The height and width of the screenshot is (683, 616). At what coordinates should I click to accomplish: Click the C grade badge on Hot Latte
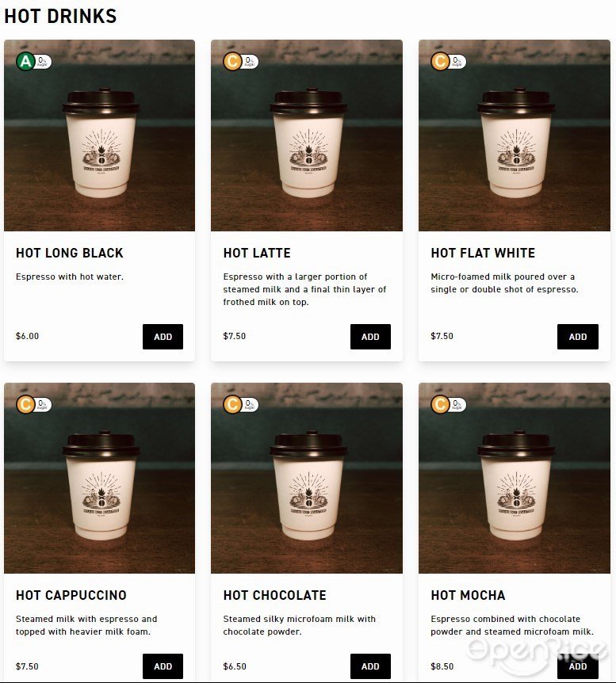click(x=232, y=62)
